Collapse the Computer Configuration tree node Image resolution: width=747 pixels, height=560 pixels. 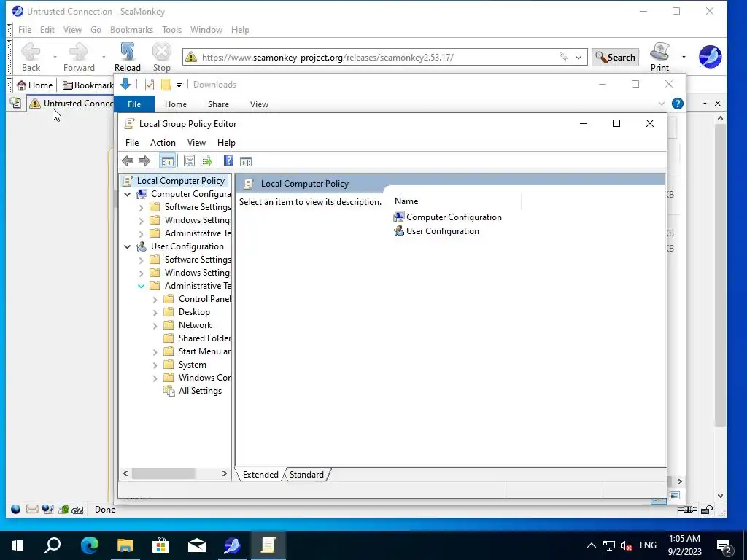pyautogui.click(x=127, y=194)
